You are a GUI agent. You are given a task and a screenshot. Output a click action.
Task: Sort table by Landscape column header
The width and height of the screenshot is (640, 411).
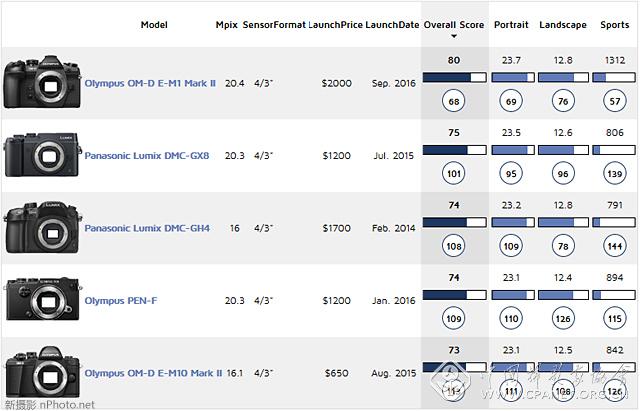click(x=562, y=23)
